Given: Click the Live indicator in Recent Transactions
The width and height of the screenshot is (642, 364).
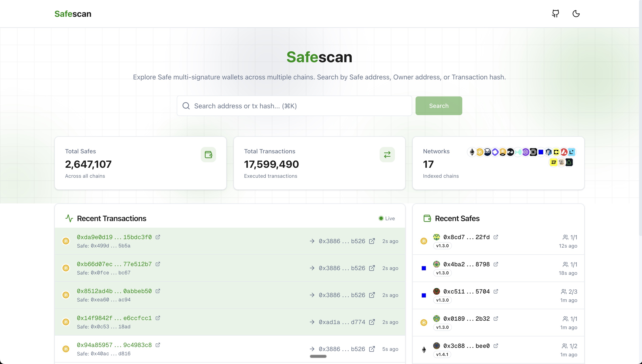Looking at the screenshot, I should 386,218.
